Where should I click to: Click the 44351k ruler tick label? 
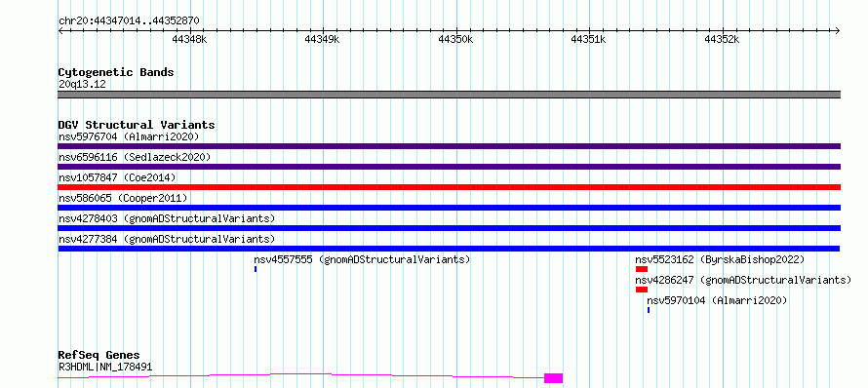point(588,39)
